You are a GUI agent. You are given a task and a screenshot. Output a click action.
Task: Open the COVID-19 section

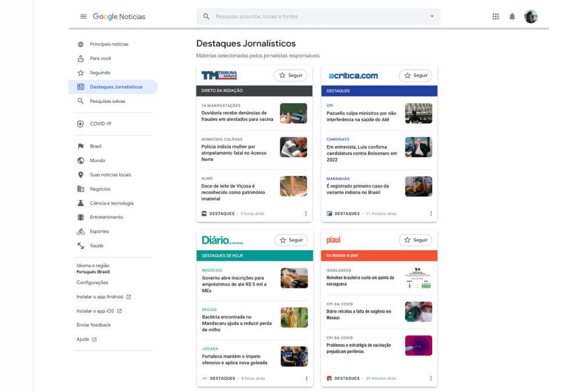(100, 124)
